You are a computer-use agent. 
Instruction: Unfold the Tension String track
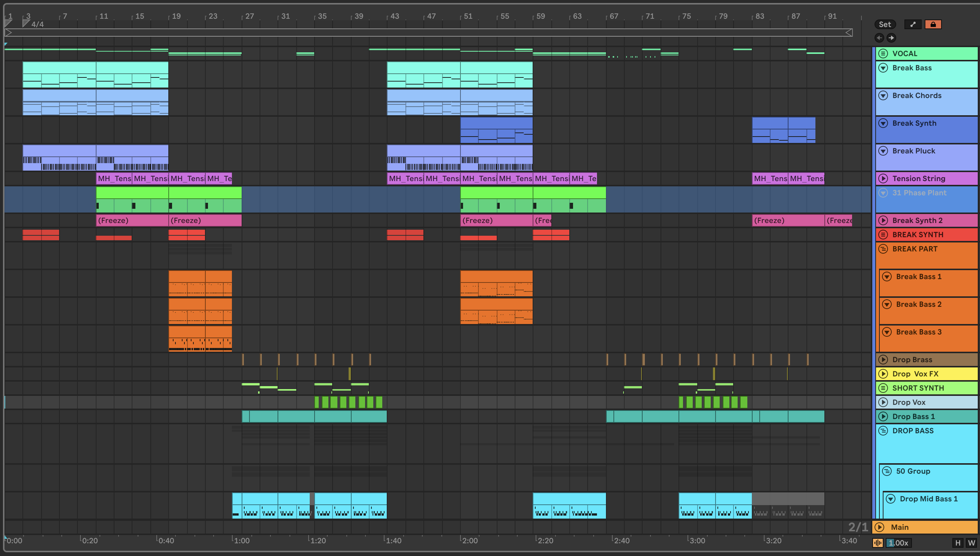[x=883, y=178]
